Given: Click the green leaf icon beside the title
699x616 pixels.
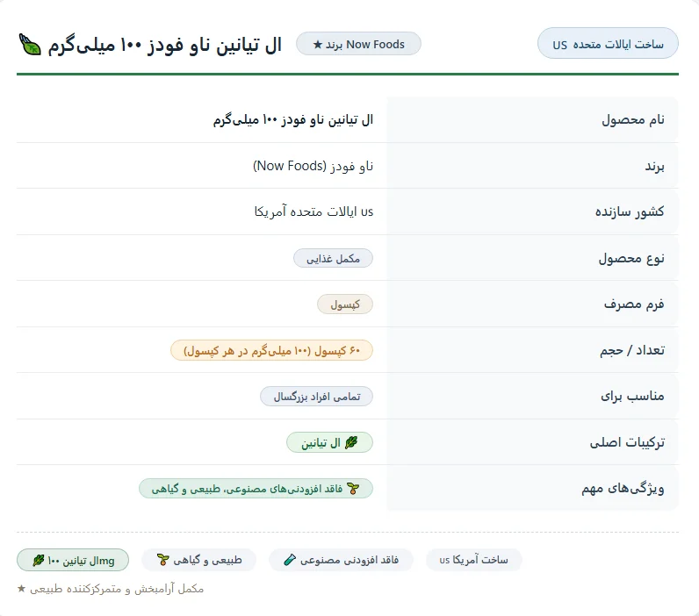Looking at the screenshot, I should click(x=30, y=45).
